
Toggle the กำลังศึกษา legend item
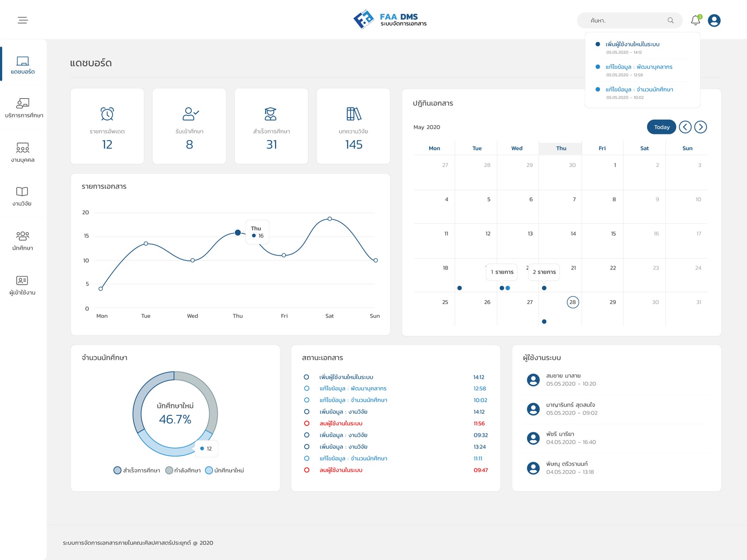pos(183,470)
